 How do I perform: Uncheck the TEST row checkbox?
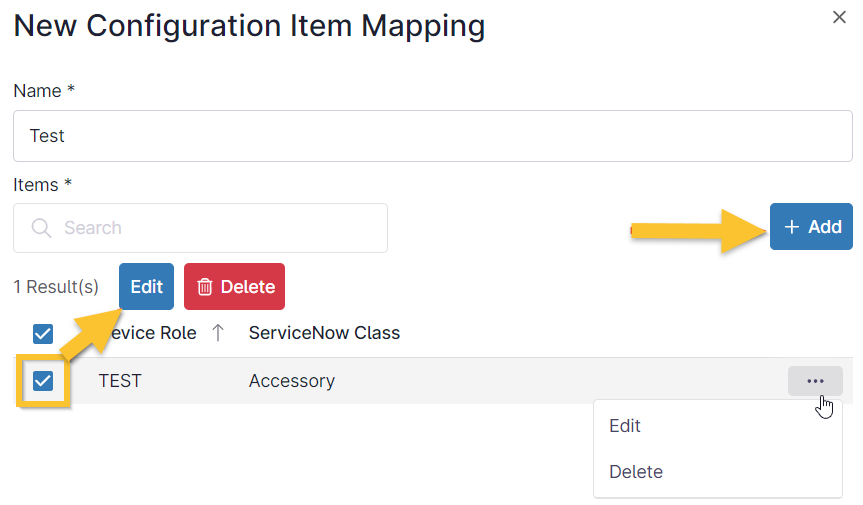[43, 381]
